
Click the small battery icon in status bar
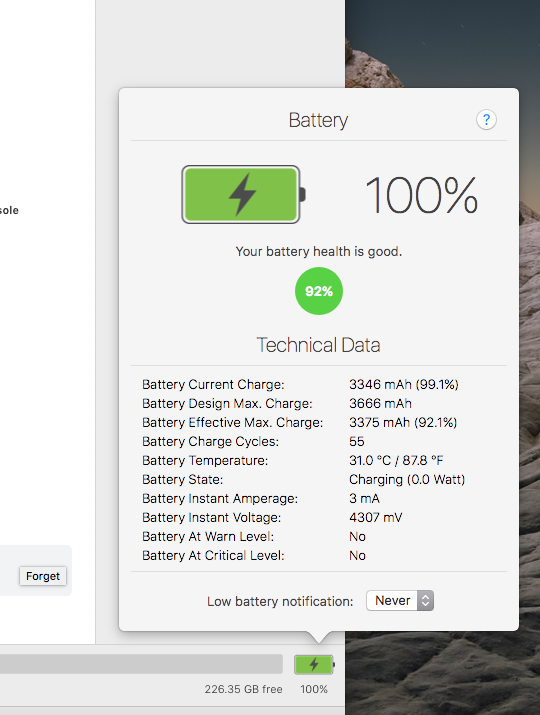click(314, 664)
